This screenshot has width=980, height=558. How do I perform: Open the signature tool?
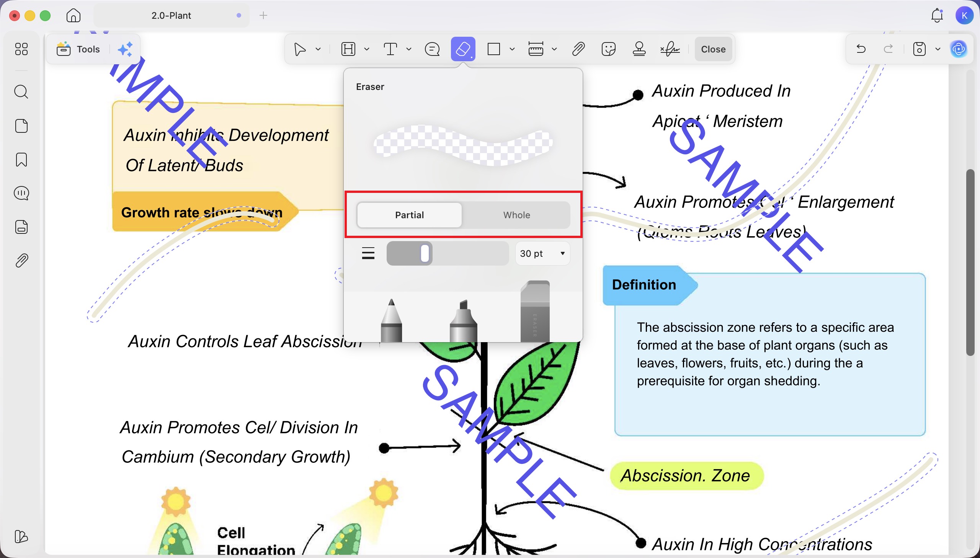670,49
